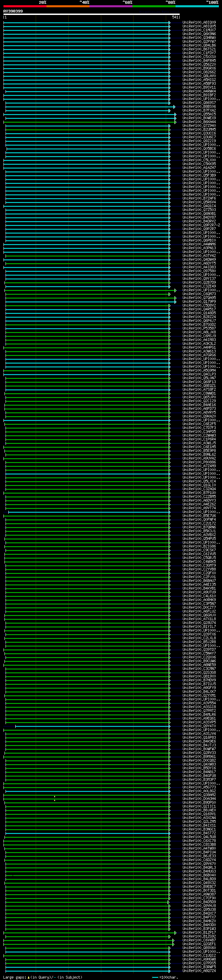Image resolution: width=222 pixels, height=980 pixels.
Task: Click label UniRef100_C5LX00
Action: 199,160
